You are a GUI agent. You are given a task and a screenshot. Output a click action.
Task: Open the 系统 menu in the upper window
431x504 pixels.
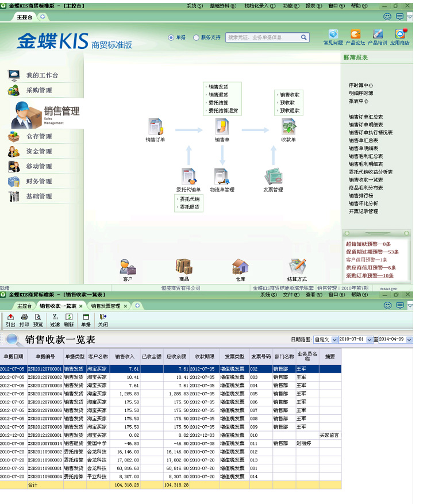(195, 6)
